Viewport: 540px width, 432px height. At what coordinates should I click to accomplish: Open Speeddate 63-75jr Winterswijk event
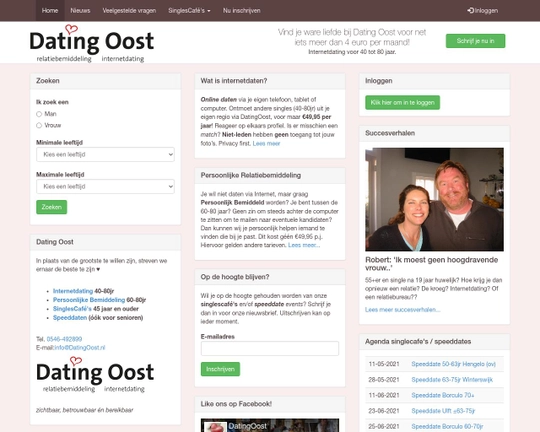[x=452, y=380]
